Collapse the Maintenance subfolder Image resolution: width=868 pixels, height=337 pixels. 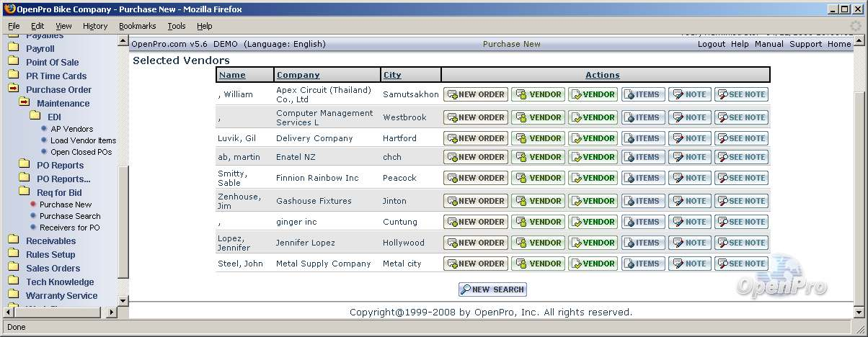coord(25,103)
